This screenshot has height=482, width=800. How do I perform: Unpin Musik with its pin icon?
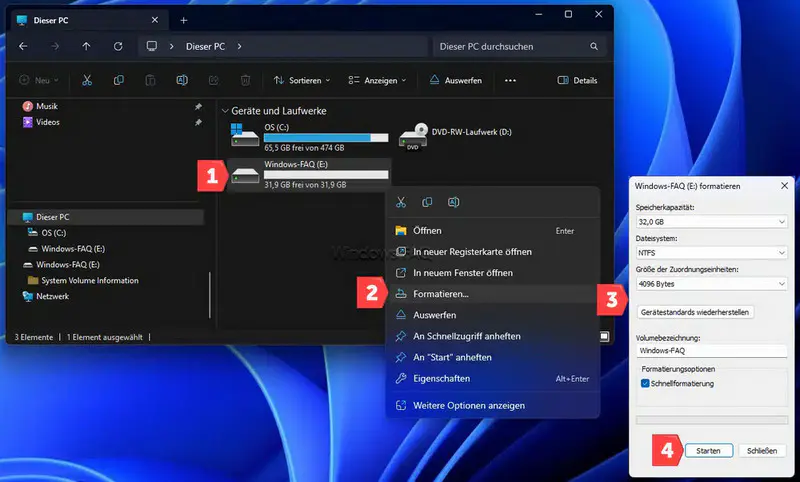pyautogui.click(x=198, y=107)
